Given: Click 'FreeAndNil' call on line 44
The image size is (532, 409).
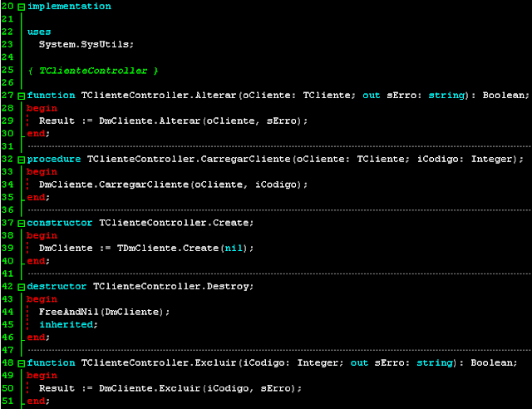Looking at the screenshot, I should 69,312.
